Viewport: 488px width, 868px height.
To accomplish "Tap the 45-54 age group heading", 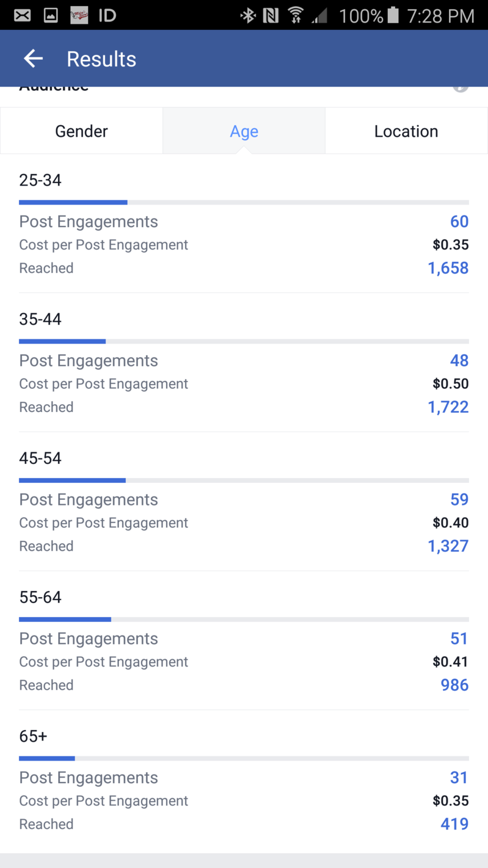I will (x=40, y=458).
